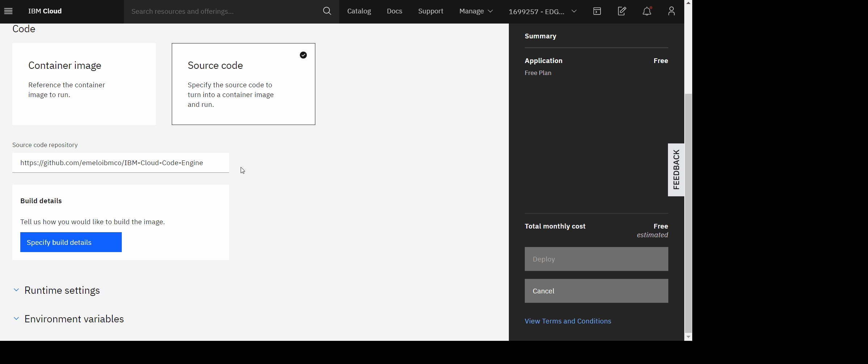Click the Source code repository URL field
Image resolution: width=868 pixels, height=364 pixels.
coord(121,163)
